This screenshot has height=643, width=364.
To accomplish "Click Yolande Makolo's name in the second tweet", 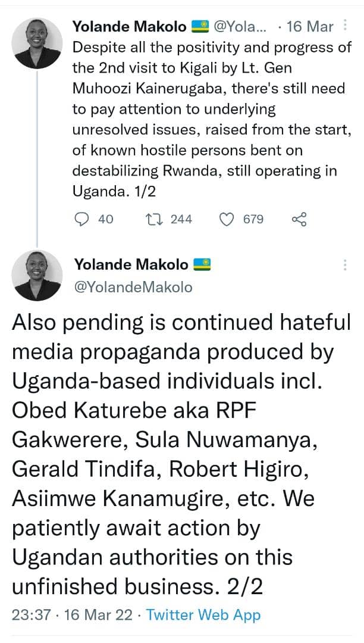I will 130,264.
